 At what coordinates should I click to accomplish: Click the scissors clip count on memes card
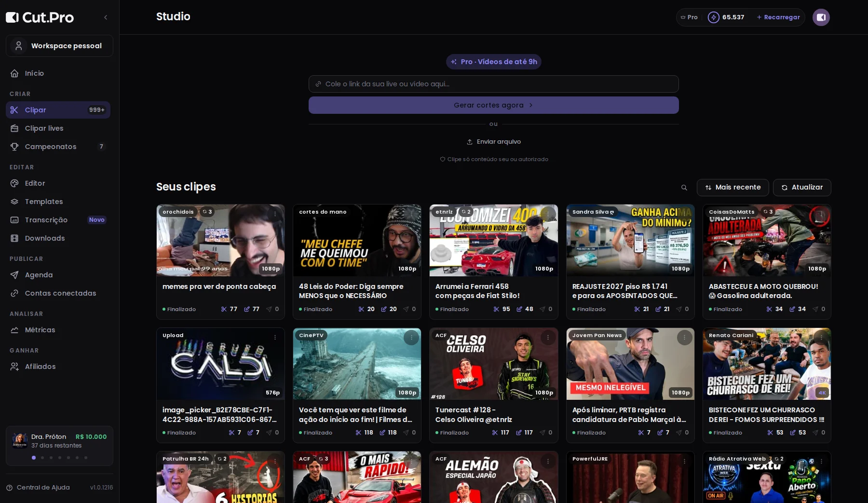click(229, 309)
